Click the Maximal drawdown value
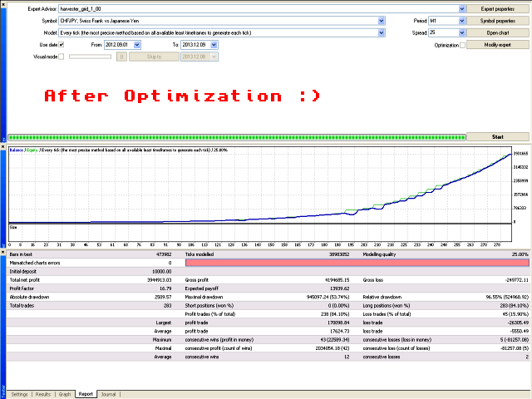This screenshot has height=399, width=532. (328, 298)
